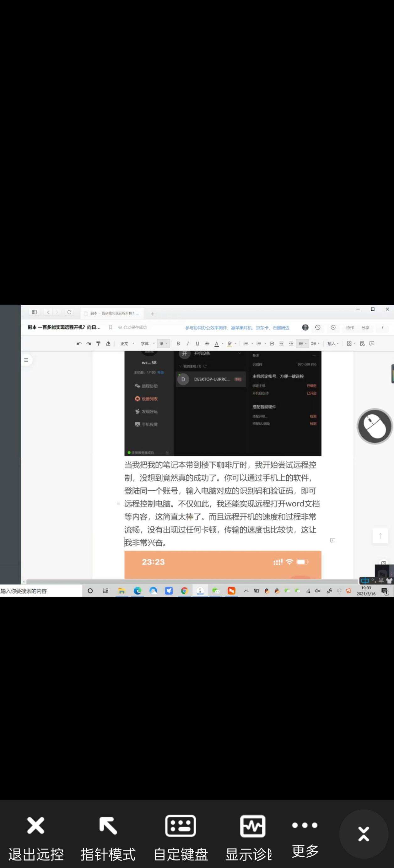
Task: Open File Explorer from taskbar
Action: (x=121, y=591)
